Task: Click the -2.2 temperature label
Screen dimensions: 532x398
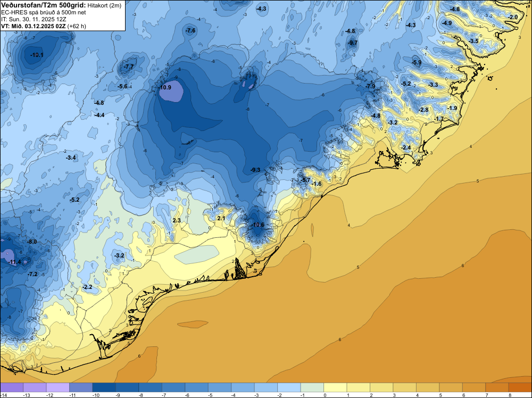Action: tap(87, 287)
